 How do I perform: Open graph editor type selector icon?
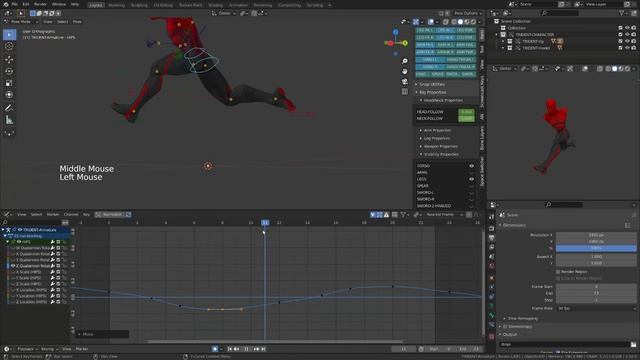click(x=7, y=214)
